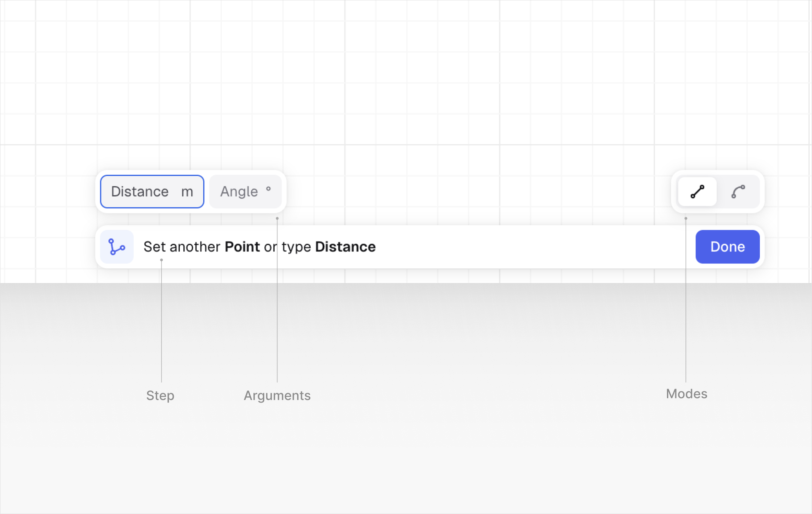Image resolution: width=812 pixels, height=514 pixels.
Task: Click the 'Angle' placeholder text
Action: pyautogui.click(x=239, y=191)
